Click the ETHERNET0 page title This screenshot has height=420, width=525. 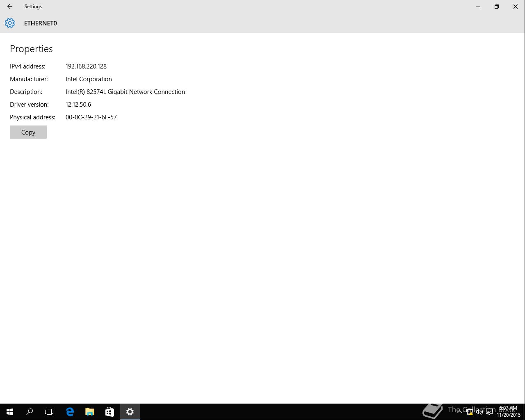(x=41, y=23)
